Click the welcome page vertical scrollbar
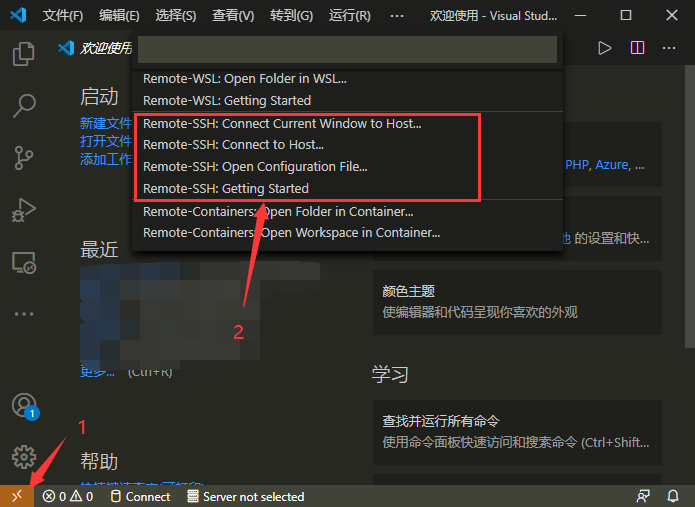Screen dimensions: 695x507 (x=690, y=206)
